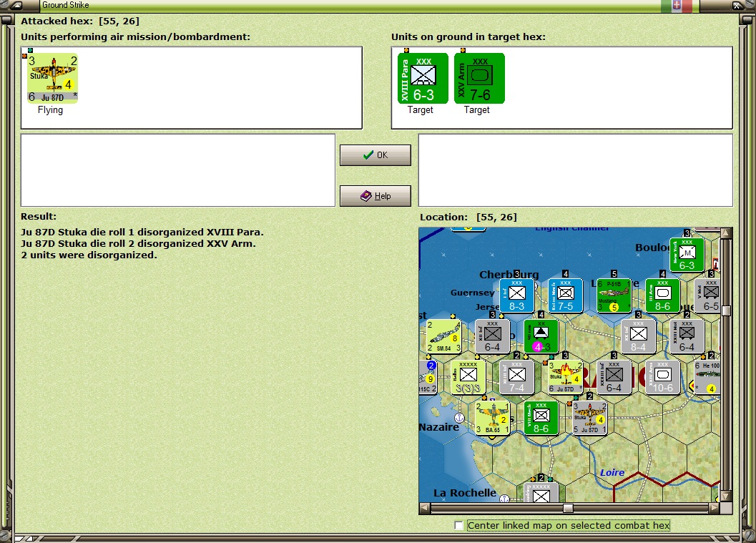Click the Nazaire map label
Screen dimensions: 756x543
[x=438, y=427]
